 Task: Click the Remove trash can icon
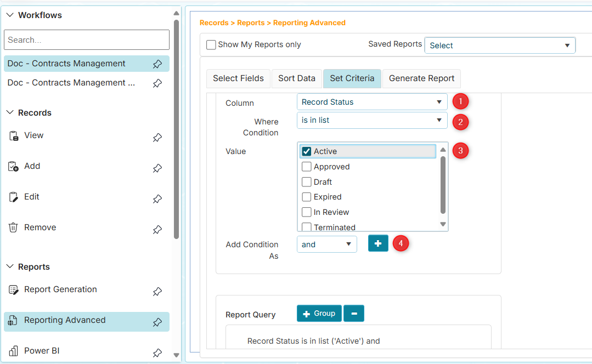(14, 228)
